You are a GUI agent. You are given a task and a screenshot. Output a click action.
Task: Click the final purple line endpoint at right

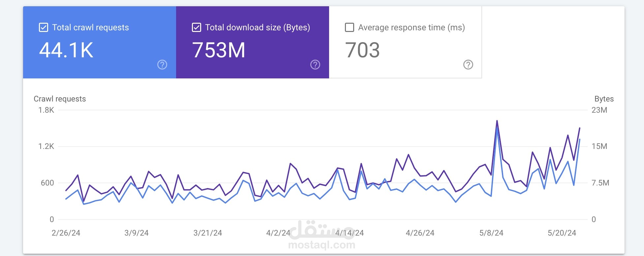coord(580,128)
